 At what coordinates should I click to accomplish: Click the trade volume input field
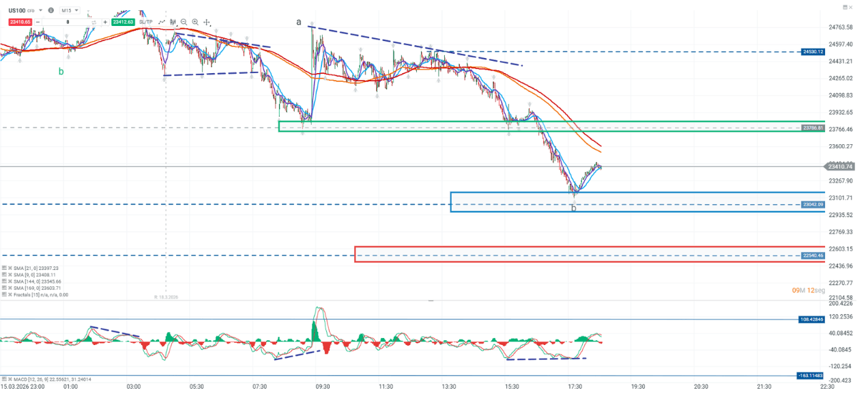point(67,22)
